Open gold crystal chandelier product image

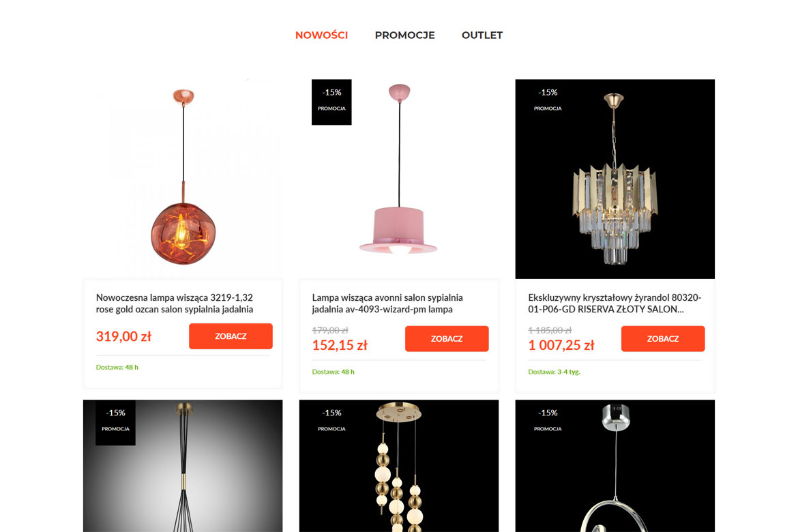(x=615, y=179)
